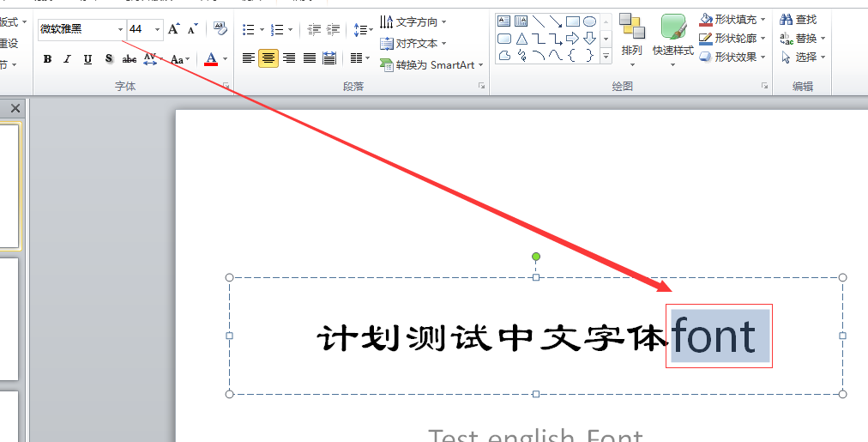Toggle Center alignment button
This screenshot has height=442, width=868.
[x=268, y=58]
